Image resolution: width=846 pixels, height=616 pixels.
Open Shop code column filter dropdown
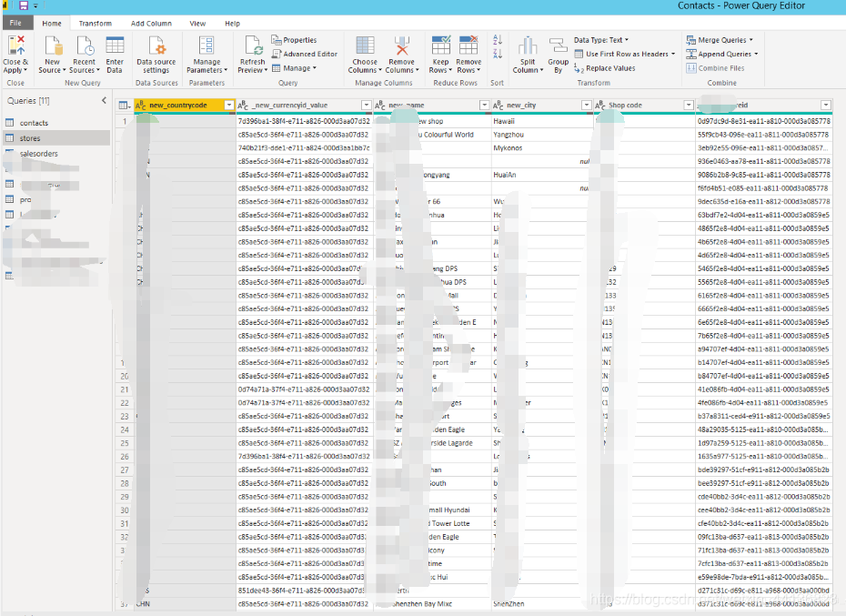(x=689, y=106)
